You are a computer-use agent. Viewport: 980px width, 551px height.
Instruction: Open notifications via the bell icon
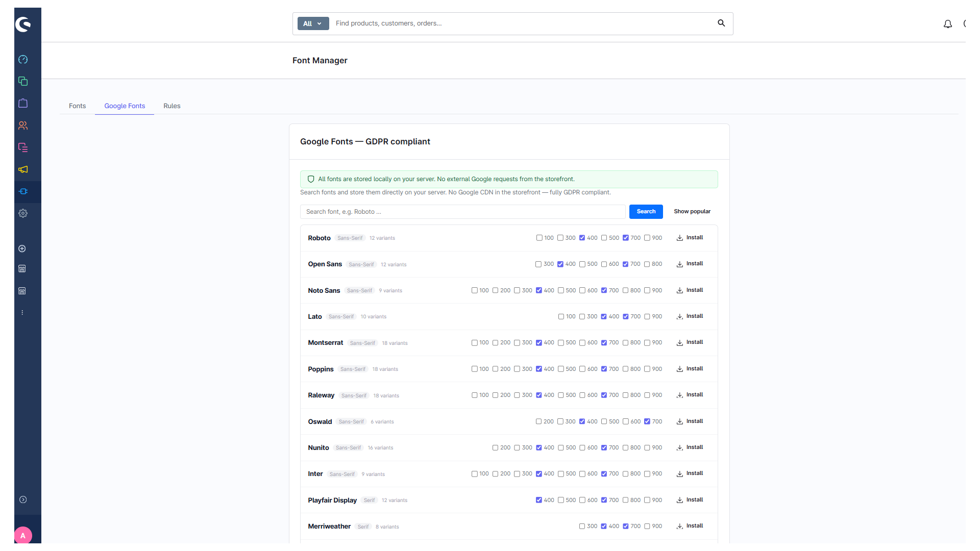click(948, 24)
